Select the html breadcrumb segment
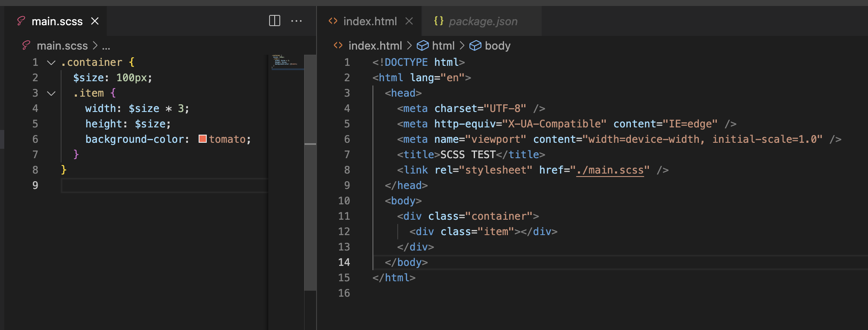Image resolution: width=868 pixels, height=330 pixels. (443, 46)
